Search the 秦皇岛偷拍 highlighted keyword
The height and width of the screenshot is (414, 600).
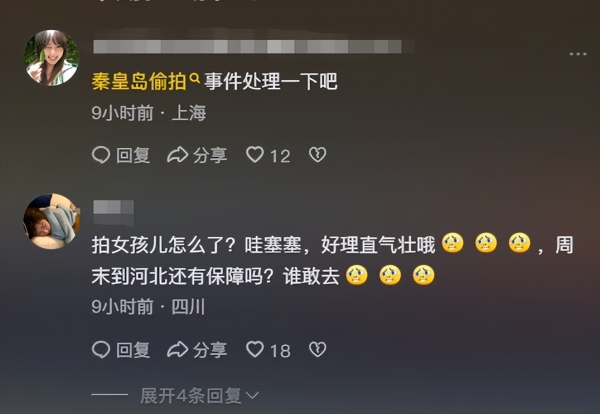click(x=139, y=81)
